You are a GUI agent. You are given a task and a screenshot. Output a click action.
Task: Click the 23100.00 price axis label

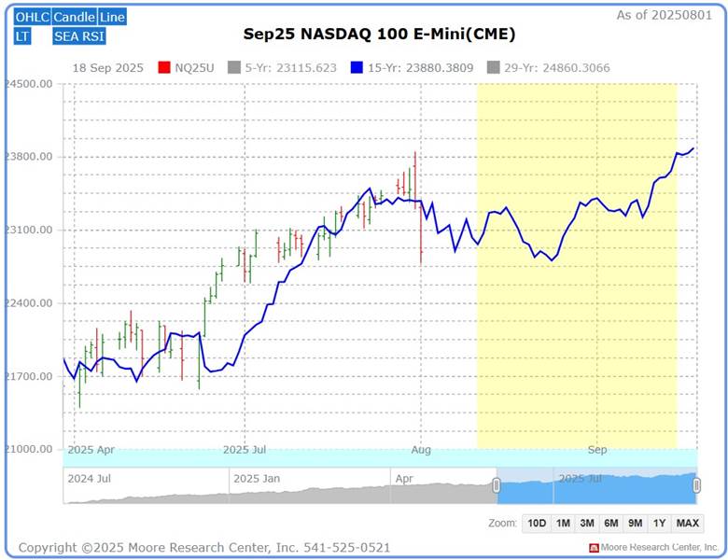pyautogui.click(x=29, y=230)
